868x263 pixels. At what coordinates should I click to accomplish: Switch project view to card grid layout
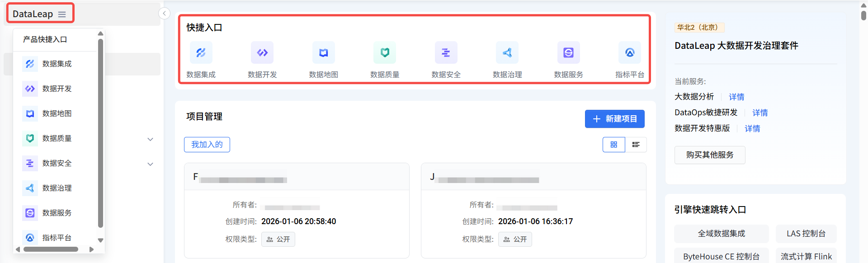coord(614,145)
